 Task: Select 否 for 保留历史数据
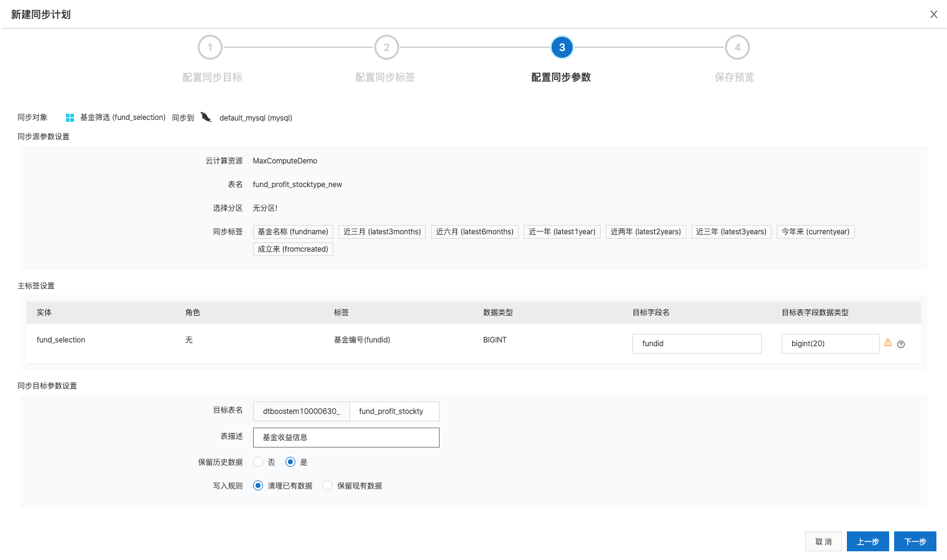pyautogui.click(x=258, y=462)
